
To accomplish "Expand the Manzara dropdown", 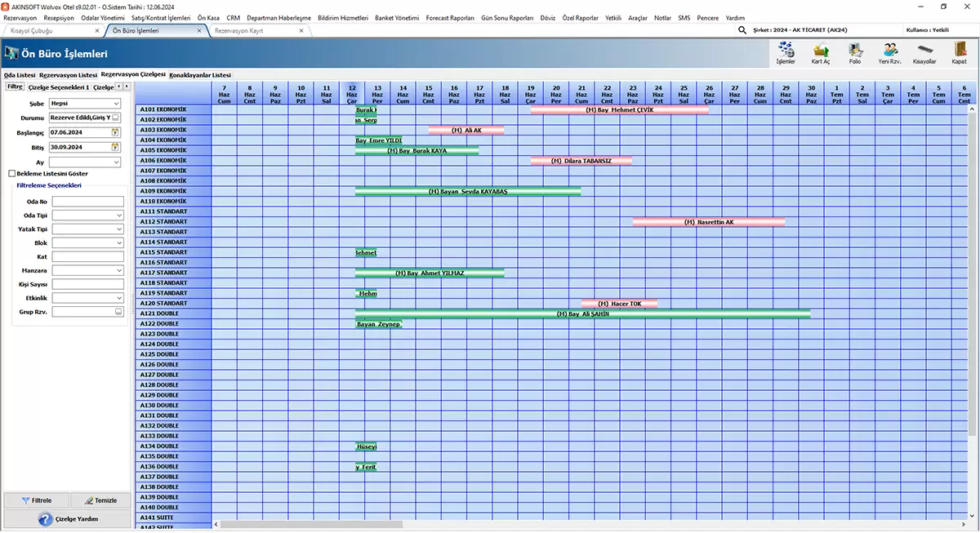I will click(x=118, y=270).
